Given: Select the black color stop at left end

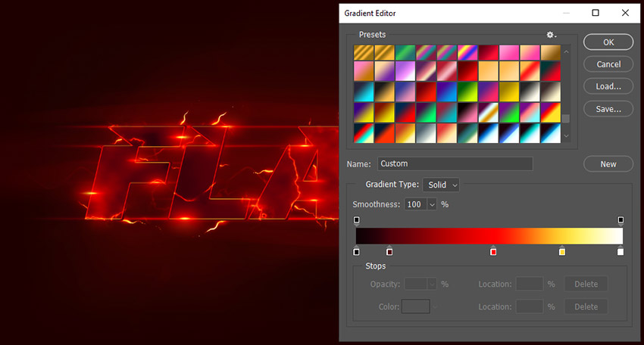Looking at the screenshot, I should [357, 251].
